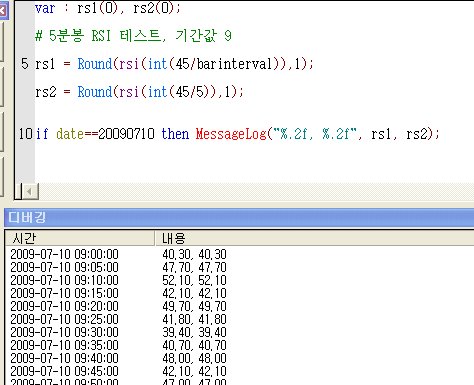The width and height of the screenshot is (474, 385).
Task: Click the debug row timestamp 2009-07-10 09:05:00
Action: [x=64, y=267]
